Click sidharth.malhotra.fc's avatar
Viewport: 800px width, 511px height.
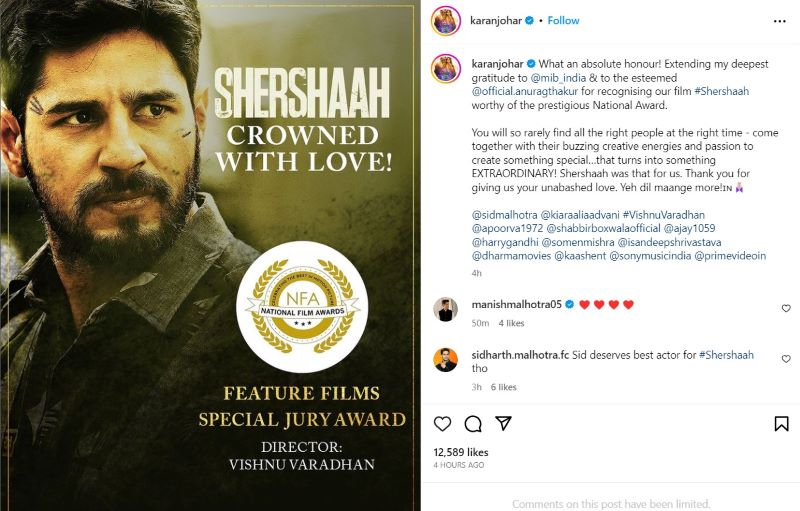pyautogui.click(x=445, y=360)
